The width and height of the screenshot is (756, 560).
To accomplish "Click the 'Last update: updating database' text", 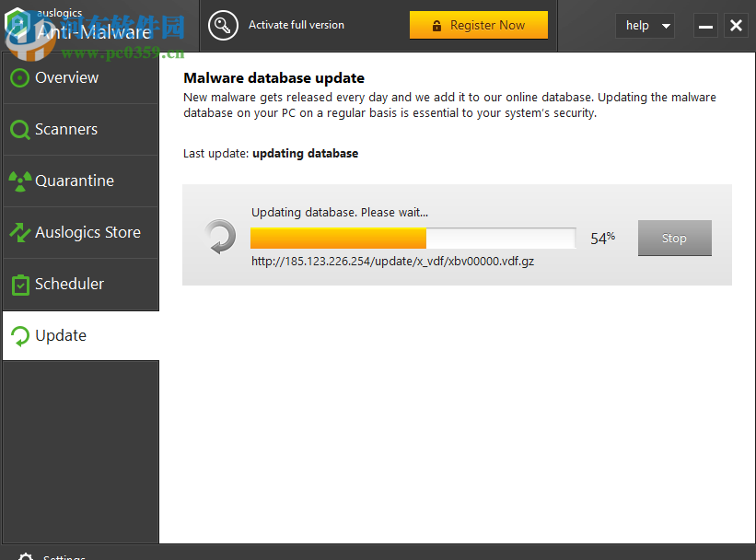I will 270,153.
